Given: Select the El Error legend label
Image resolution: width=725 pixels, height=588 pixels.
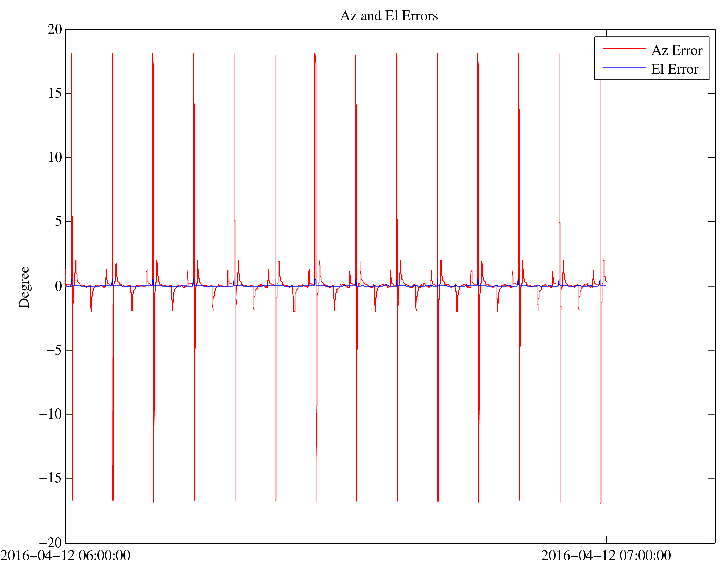Looking at the screenshot, I should tap(674, 70).
